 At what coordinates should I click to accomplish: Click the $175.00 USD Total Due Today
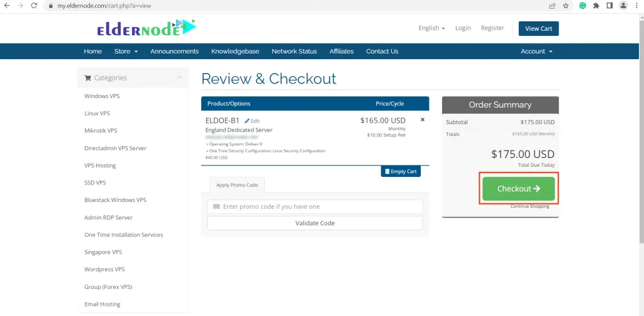tap(523, 154)
